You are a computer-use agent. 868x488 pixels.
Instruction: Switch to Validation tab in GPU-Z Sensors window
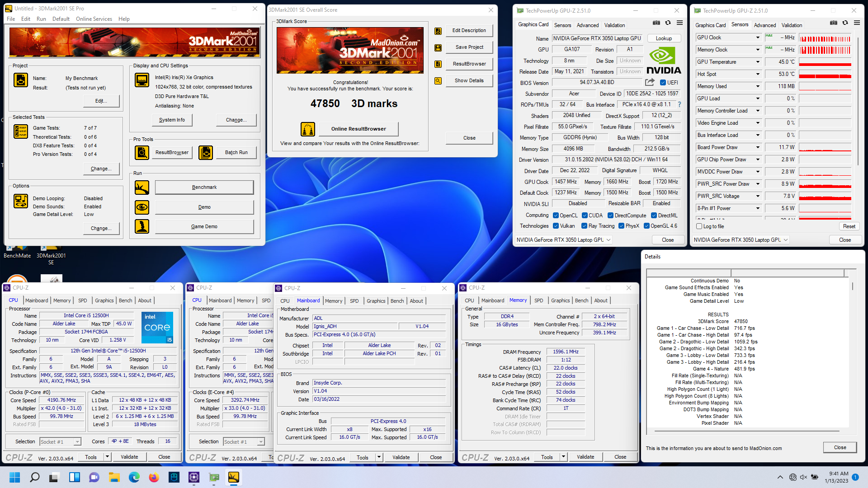[792, 25]
